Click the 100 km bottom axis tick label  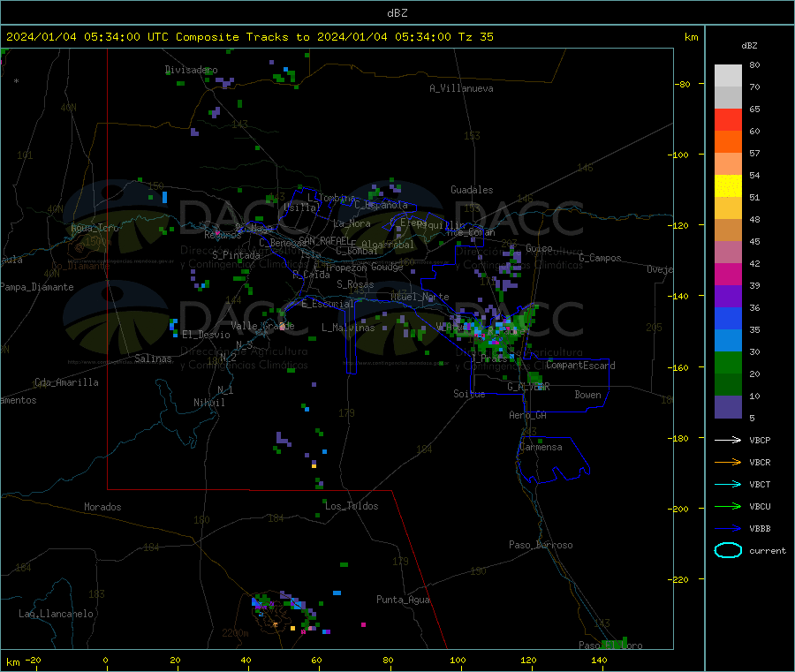pyautogui.click(x=458, y=660)
